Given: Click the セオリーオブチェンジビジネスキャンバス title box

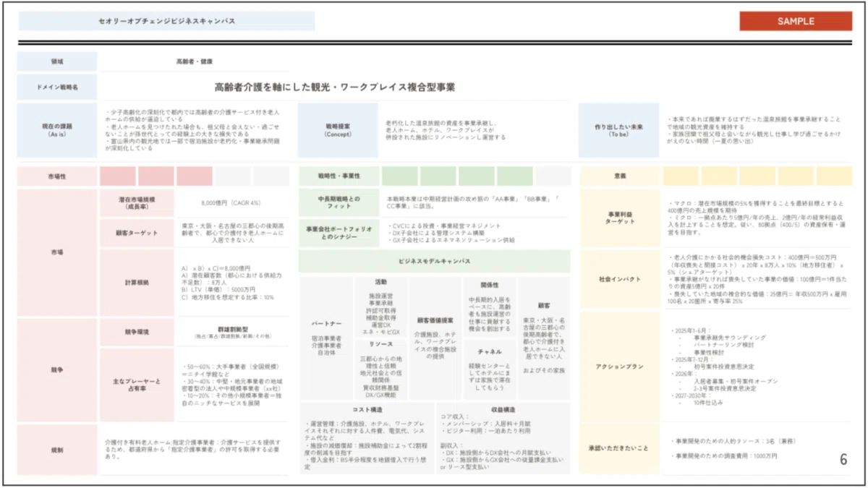Looking at the screenshot, I should [x=166, y=22].
